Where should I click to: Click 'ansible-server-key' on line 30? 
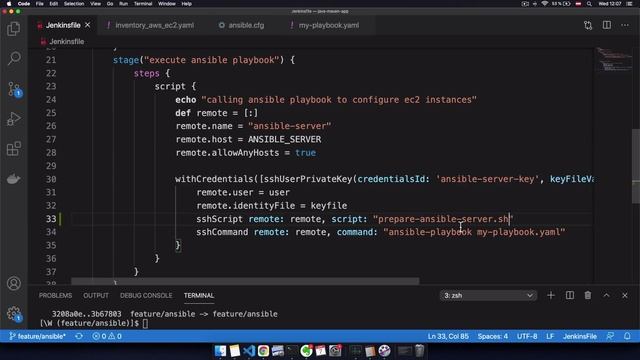[x=488, y=179]
